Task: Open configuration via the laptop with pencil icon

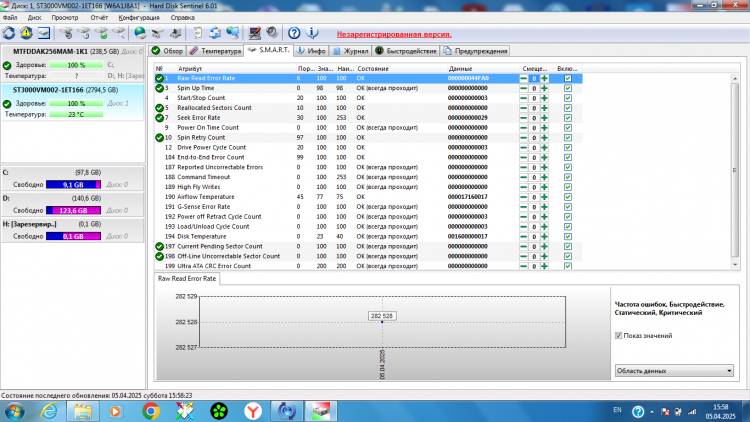Action: [255, 33]
